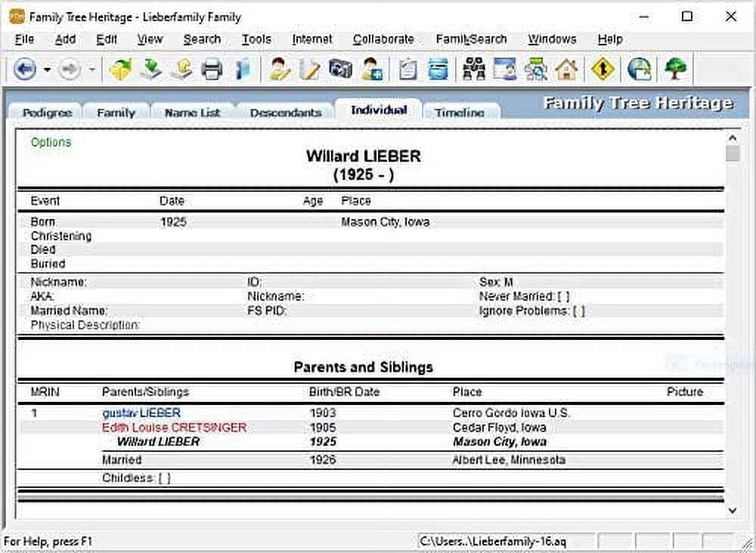Click the Home person house icon

click(x=566, y=70)
